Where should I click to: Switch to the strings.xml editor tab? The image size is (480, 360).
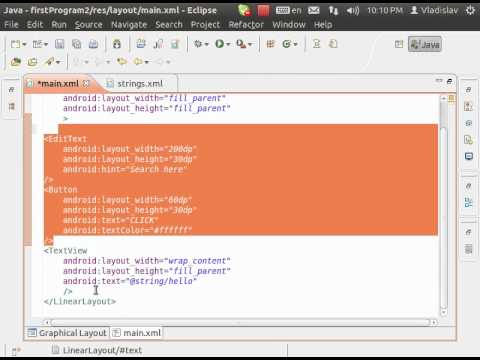point(140,84)
